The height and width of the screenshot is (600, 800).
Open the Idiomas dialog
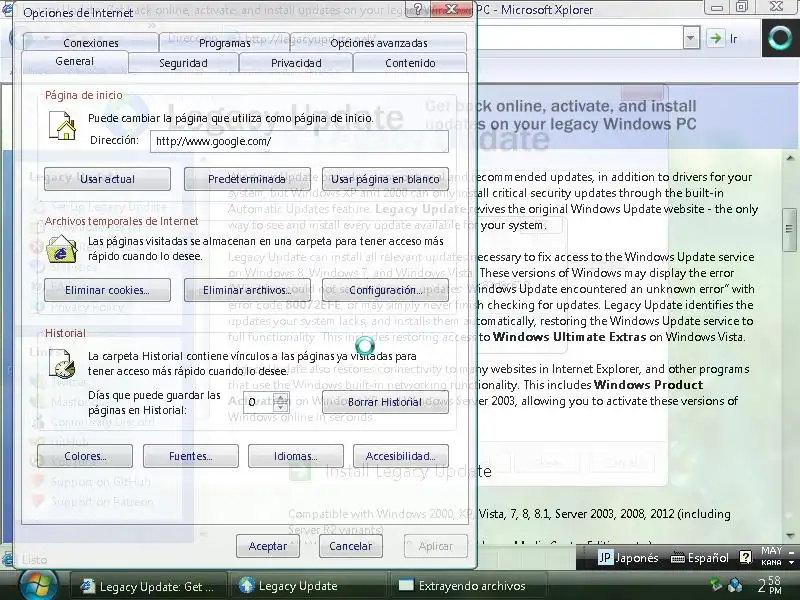click(295, 456)
